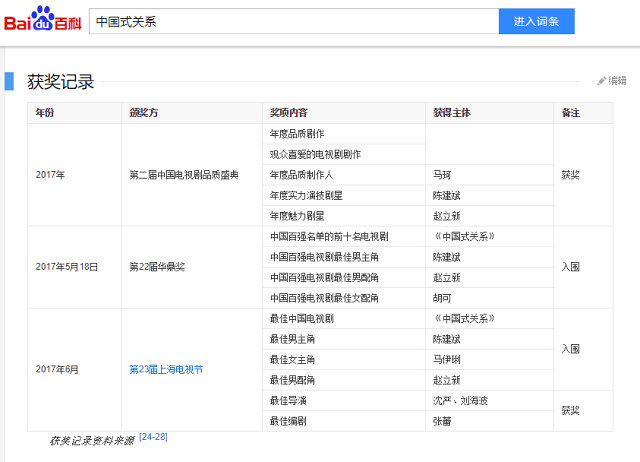Click the 进入词条 button
This screenshot has height=462, width=640.
536,21
